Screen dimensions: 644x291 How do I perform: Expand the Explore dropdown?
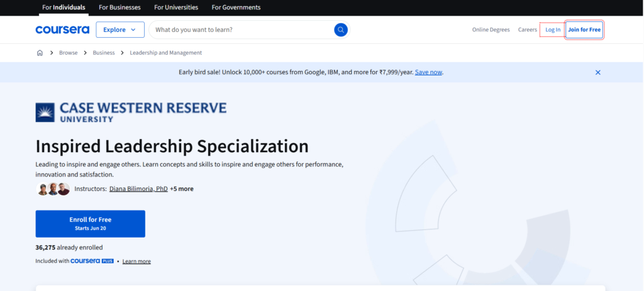click(x=120, y=30)
